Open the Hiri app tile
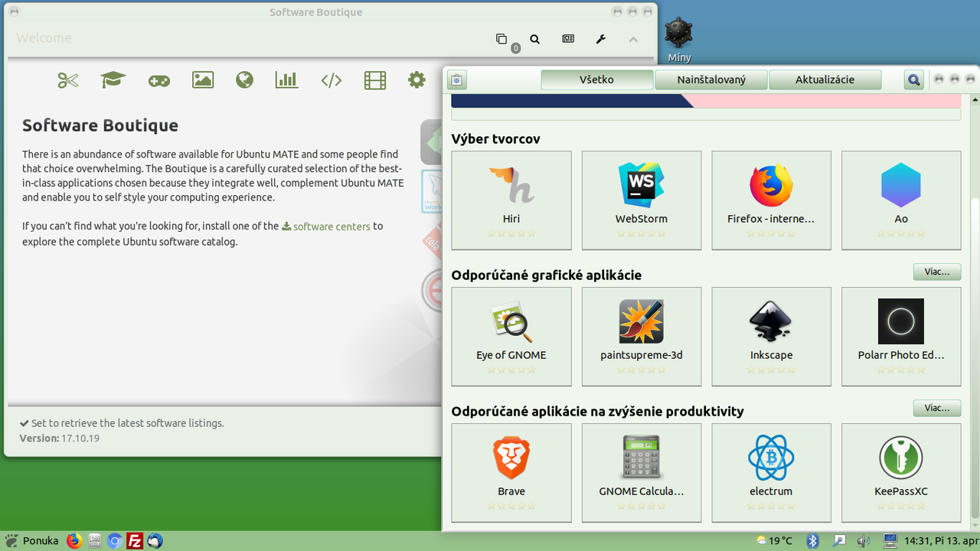Screen dimensions: 980x551 pyautogui.click(x=511, y=201)
